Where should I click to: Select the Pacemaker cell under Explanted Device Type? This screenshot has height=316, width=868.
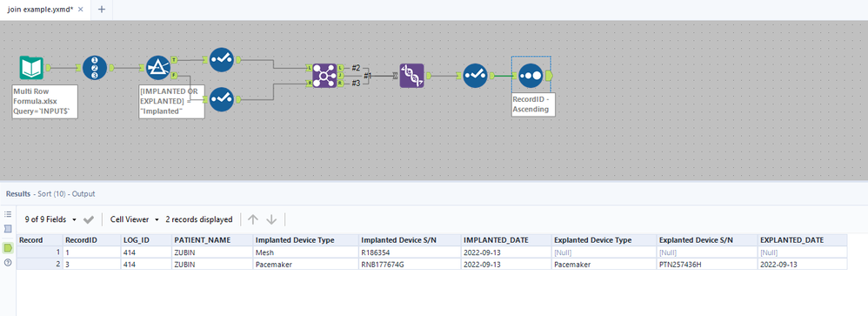(x=604, y=265)
